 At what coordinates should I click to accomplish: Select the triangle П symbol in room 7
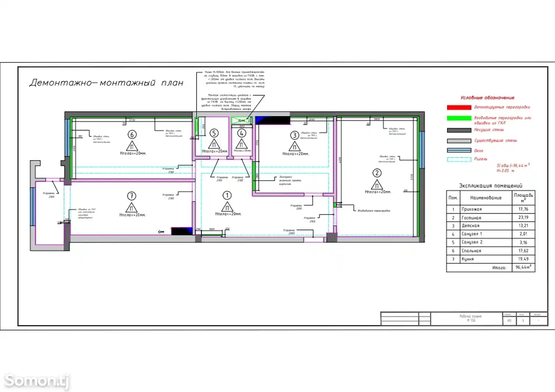[x=131, y=207]
